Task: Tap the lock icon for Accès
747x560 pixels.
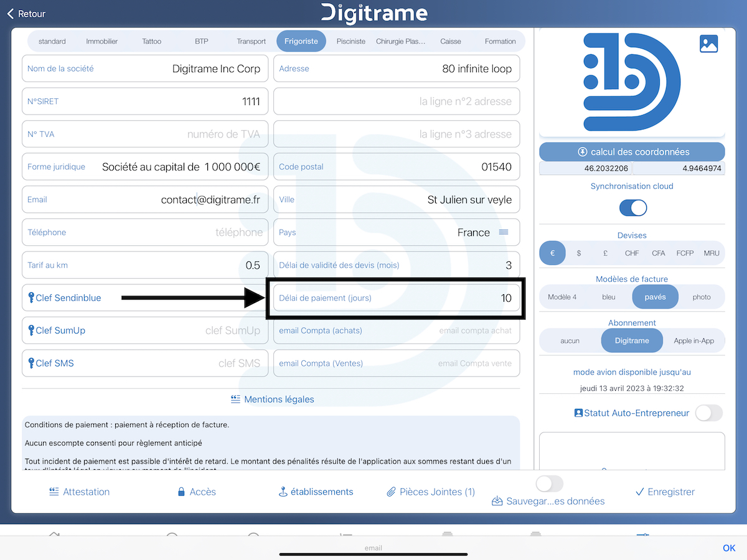Action: 181,492
